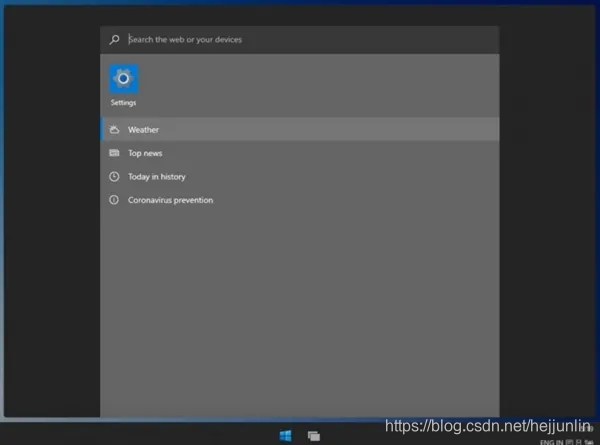
Task: Click the Settings label under the tile
Action: [x=123, y=103]
